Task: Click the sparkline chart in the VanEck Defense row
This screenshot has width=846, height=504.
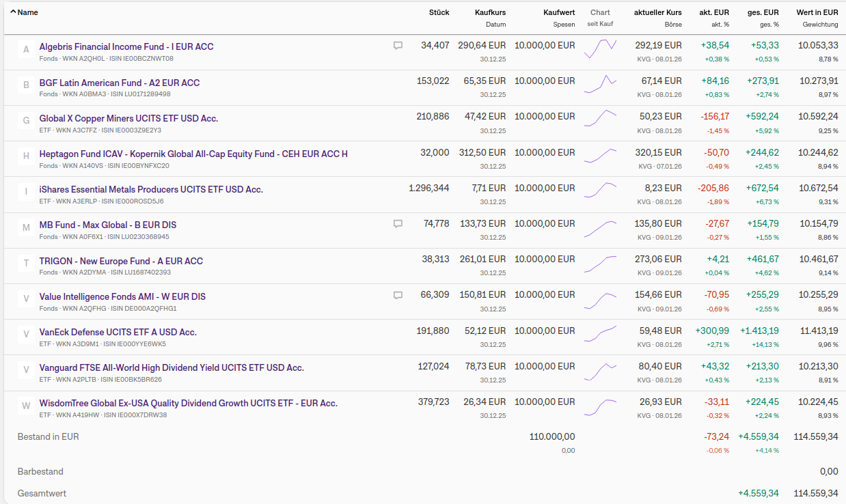Action: point(600,333)
